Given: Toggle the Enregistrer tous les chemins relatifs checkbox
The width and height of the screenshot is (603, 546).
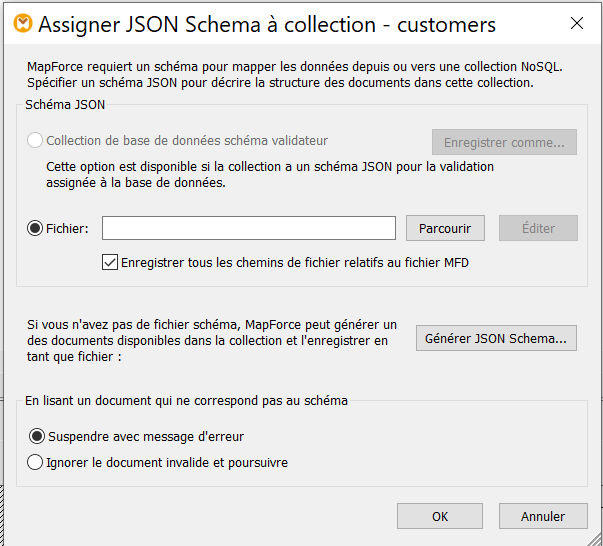Looking at the screenshot, I should pos(110,263).
